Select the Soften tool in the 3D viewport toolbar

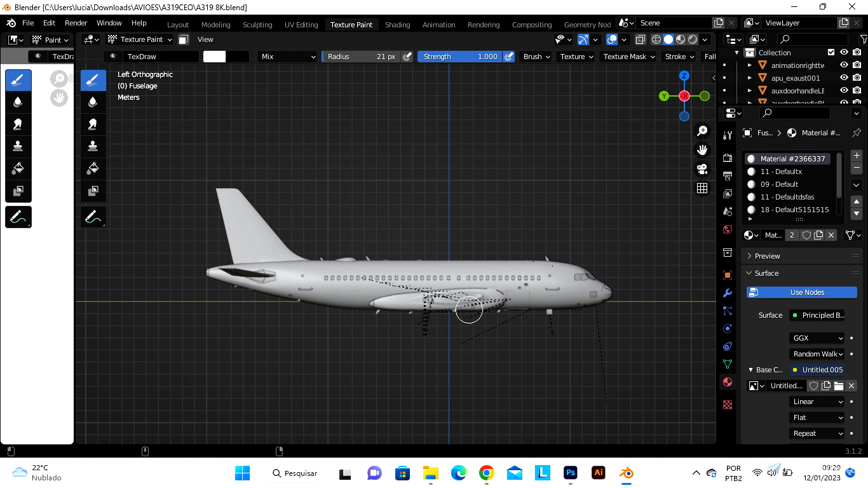click(93, 102)
